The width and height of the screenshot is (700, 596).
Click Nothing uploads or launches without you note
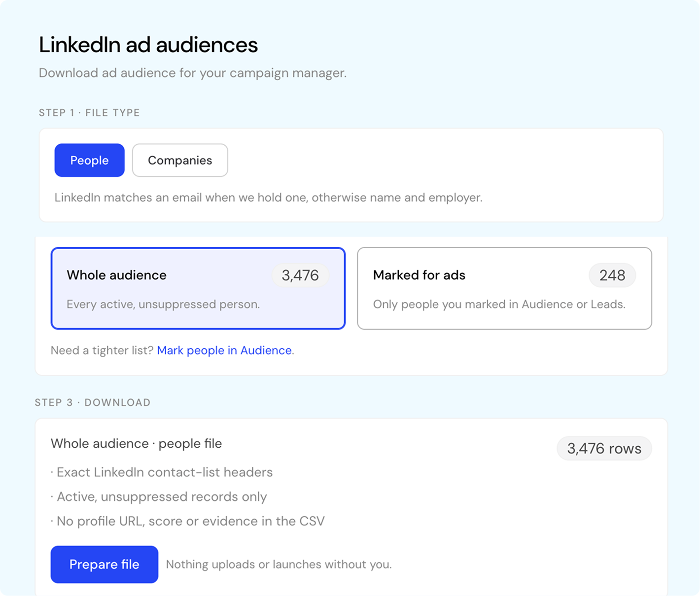[x=279, y=564]
